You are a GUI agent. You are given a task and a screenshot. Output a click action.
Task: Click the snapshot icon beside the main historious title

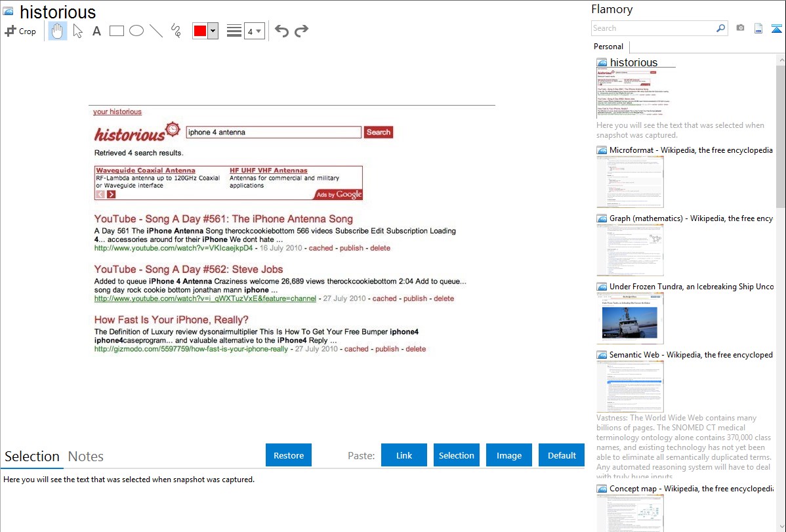[x=8, y=11]
